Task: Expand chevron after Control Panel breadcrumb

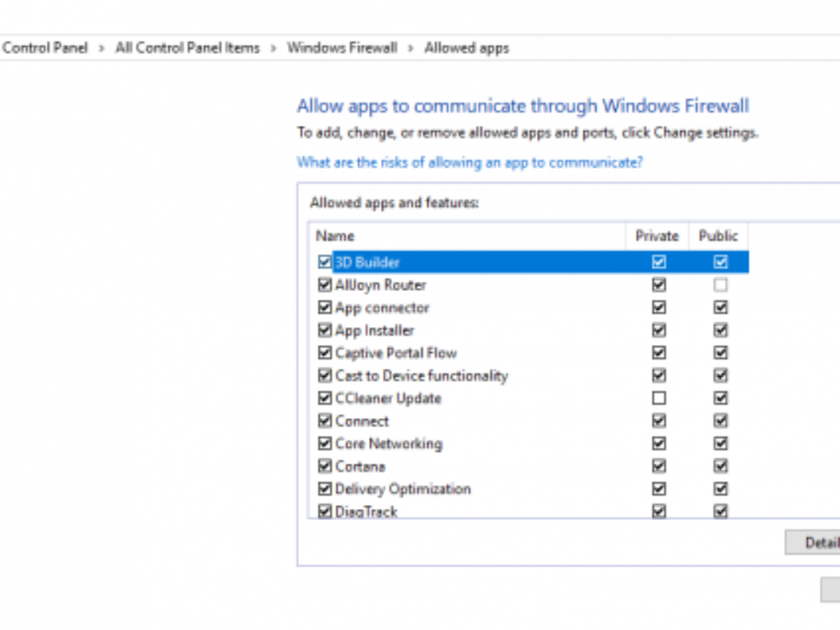Action: [102, 48]
